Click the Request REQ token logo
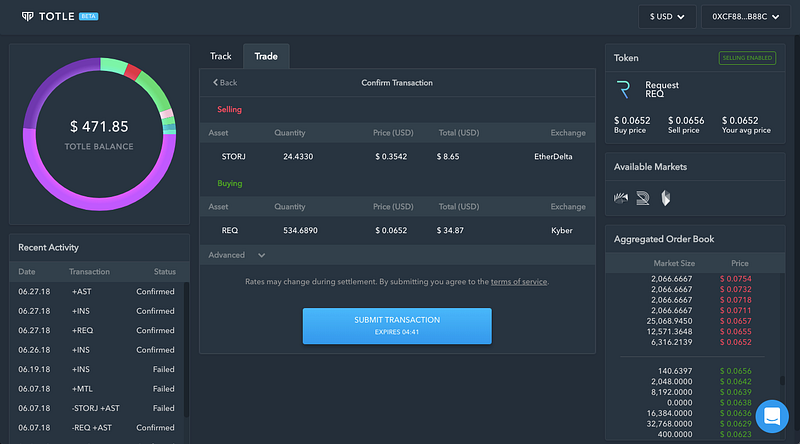Viewport: 800px width, 444px height. coord(623,89)
